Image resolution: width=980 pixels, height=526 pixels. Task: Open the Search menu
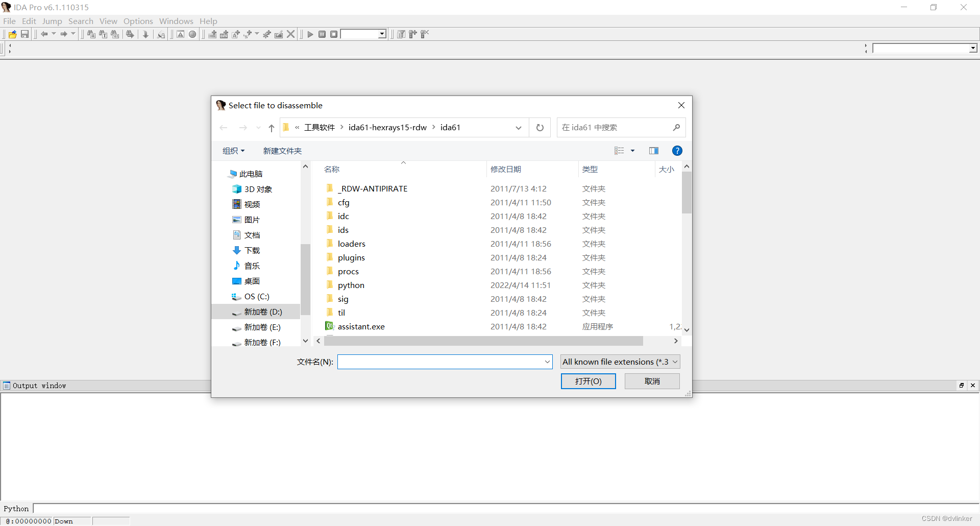[x=81, y=21]
